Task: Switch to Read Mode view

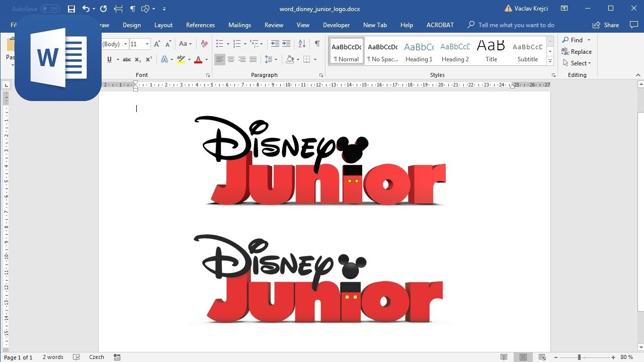Action: [504, 357]
